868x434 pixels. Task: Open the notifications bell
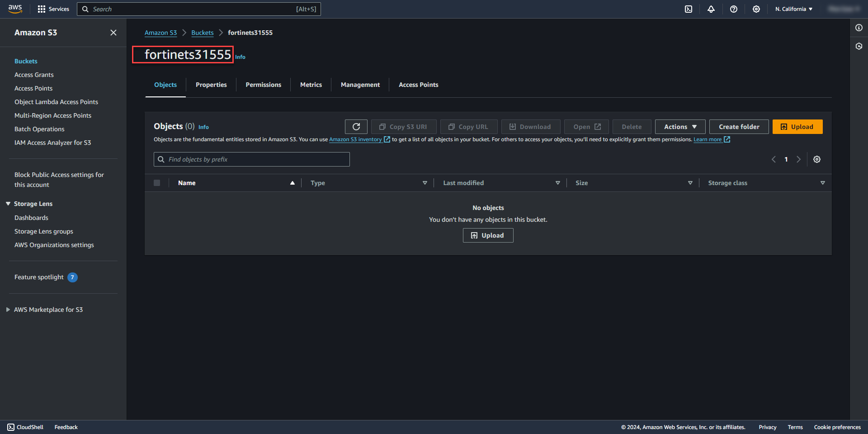711,9
